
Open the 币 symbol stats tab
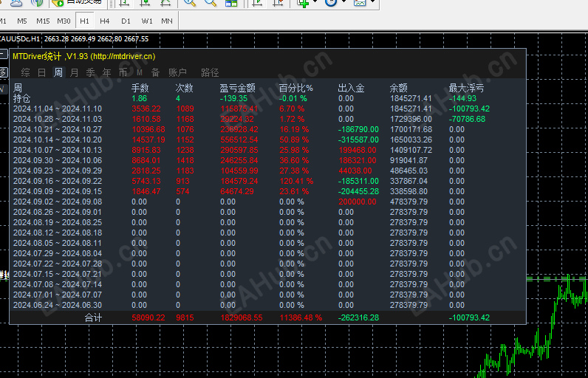(x=123, y=72)
